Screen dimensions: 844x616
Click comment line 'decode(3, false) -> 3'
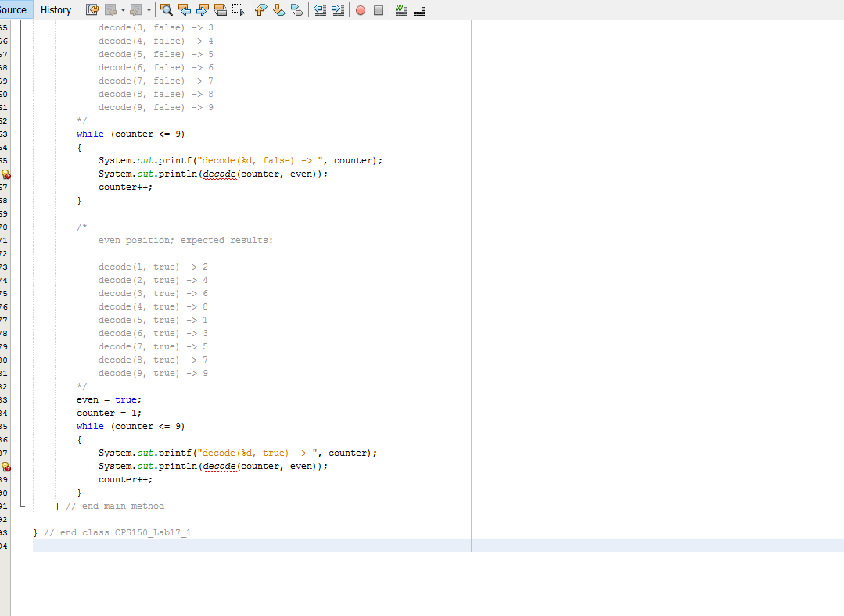click(156, 27)
